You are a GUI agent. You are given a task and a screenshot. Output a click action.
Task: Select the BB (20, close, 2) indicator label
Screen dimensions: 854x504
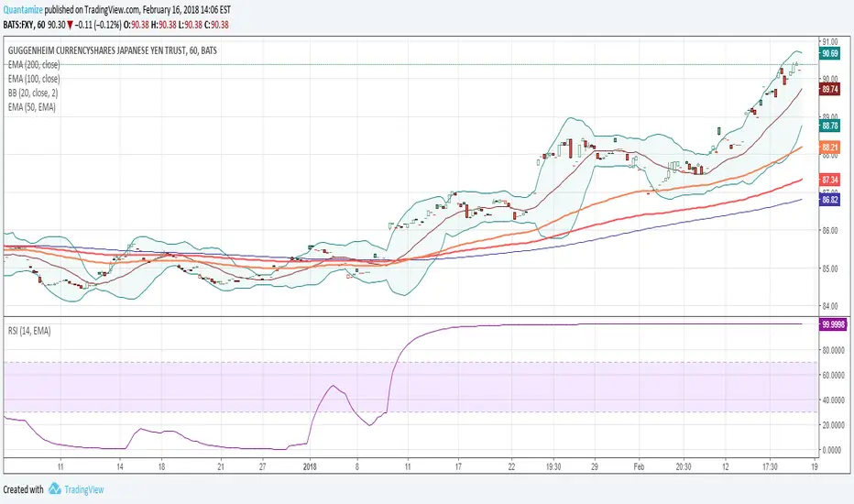point(33,93)
